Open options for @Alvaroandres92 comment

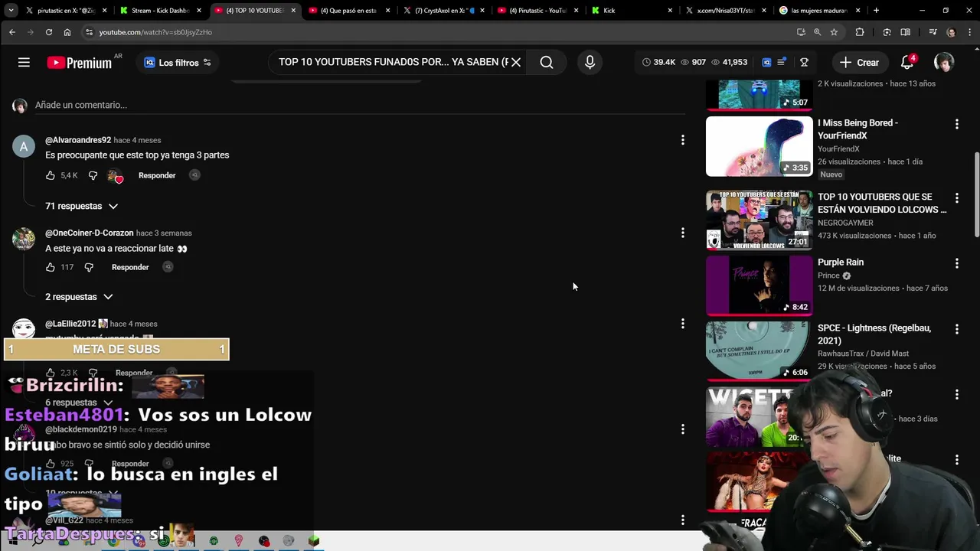(683, 140)
